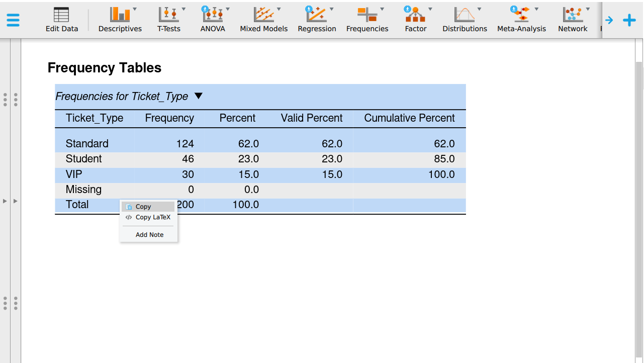644x363 pixels.
Task: Open the ANOVA analysis menu
Action: (x=213, y=20)
